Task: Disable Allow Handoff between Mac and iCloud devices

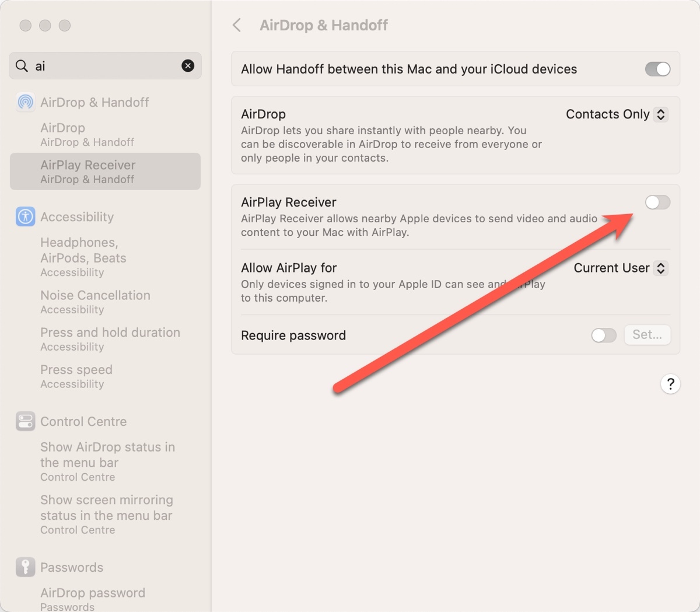Action: 657,69
